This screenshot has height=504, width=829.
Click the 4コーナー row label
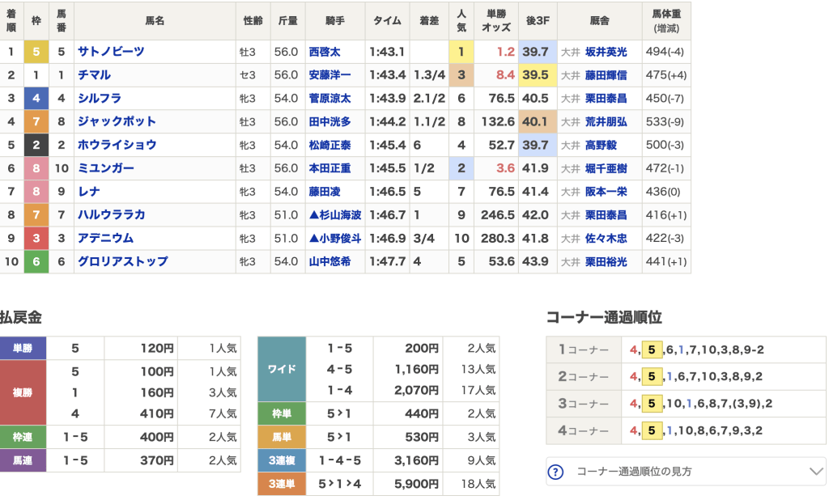tap(584, 430)
